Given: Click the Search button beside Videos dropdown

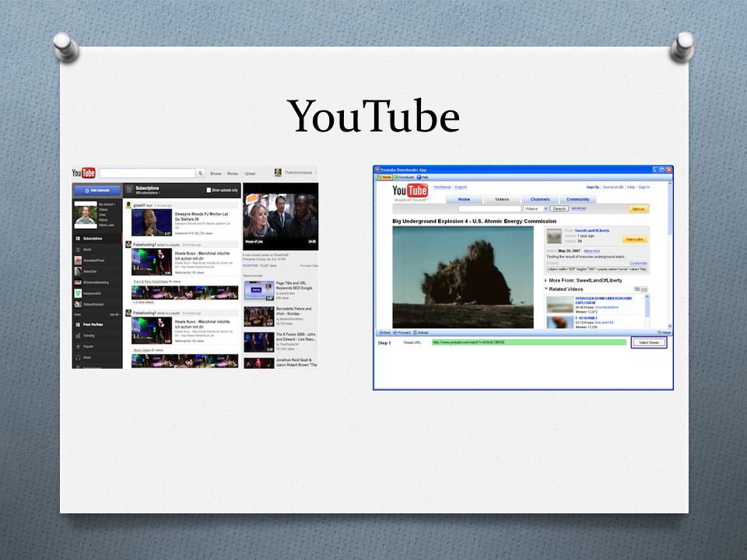Looking at the screenshot, I should (559, 208).
